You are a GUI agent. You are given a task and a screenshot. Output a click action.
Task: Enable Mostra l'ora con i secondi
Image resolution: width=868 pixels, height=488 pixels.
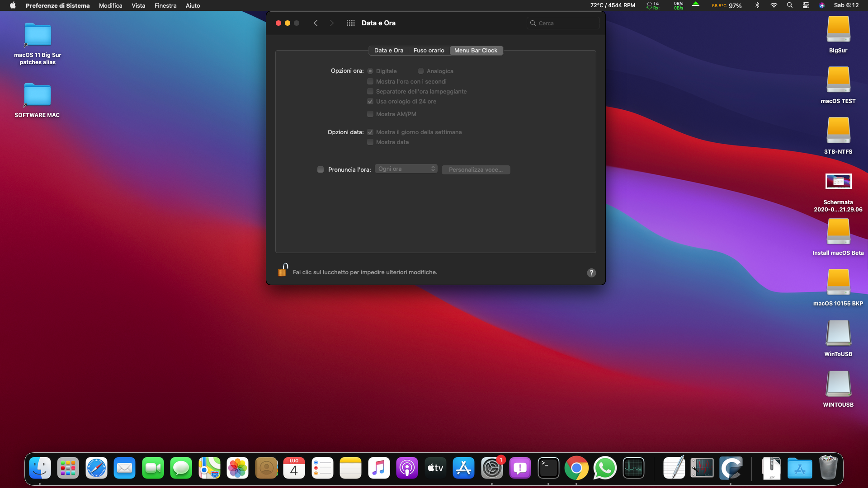(370, 81)
